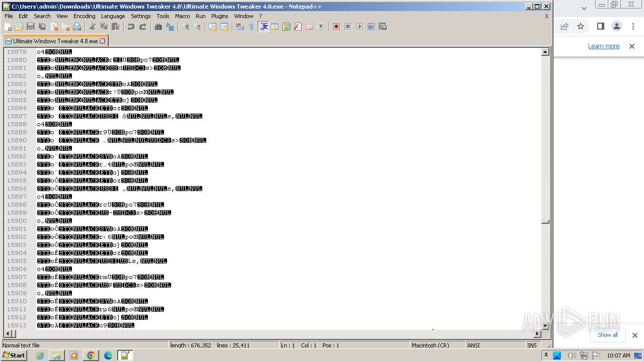Run macro multiple times icon

pos(371,27)
